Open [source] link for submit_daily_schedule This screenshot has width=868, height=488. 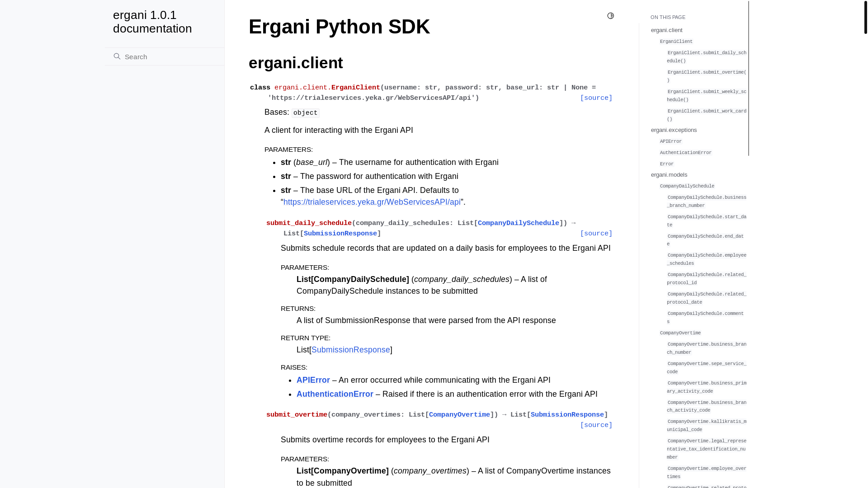(x=596, y=234)
